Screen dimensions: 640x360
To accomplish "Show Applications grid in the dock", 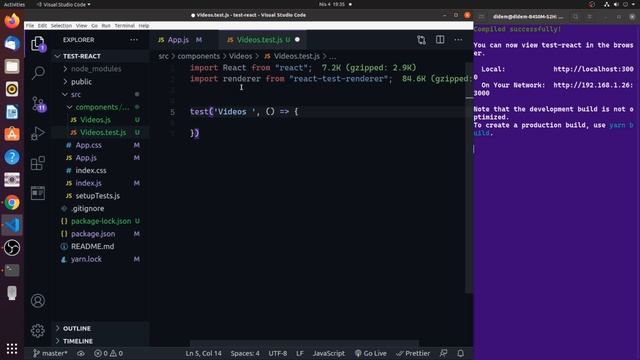I will coord(12,348).
